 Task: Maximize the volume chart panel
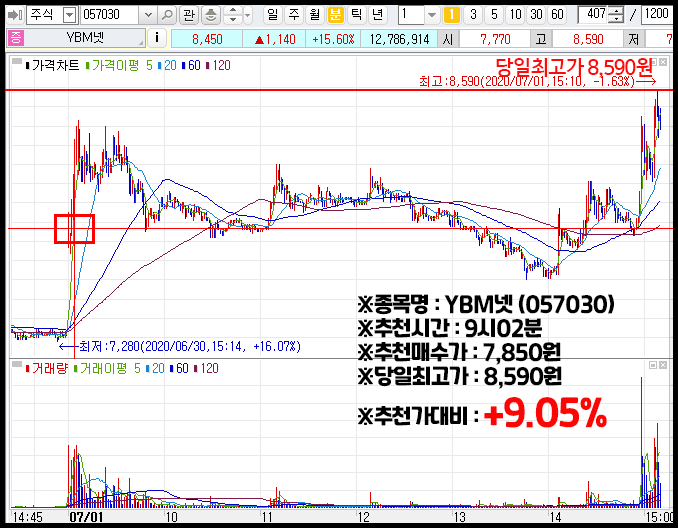tap(653, 365)
